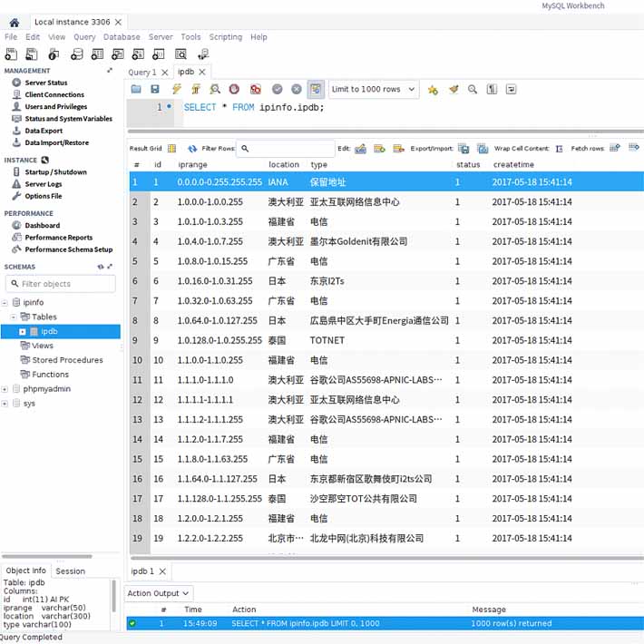Viewport: 644px width, 644px height.
Task: Open the Database menu
Action: point(122,37)
